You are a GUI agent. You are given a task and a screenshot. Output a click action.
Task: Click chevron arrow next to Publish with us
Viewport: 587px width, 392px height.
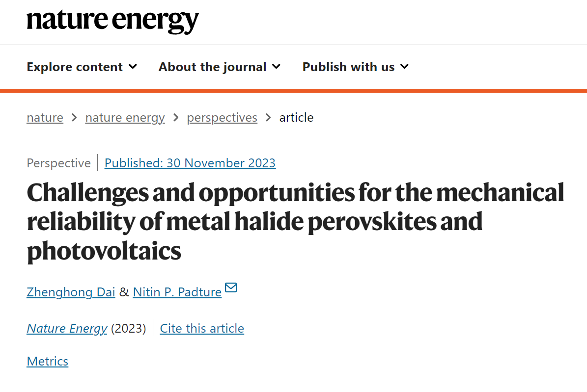(404, 67)
